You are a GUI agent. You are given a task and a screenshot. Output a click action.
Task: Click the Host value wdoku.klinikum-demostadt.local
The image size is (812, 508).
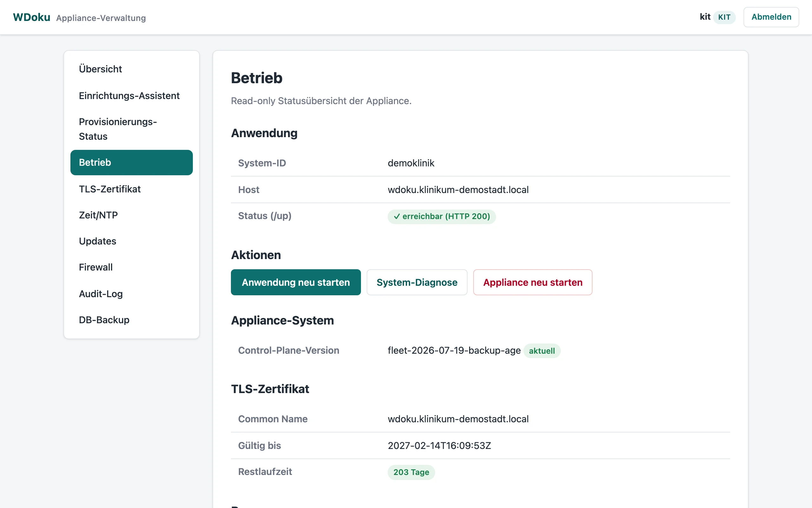point(458,190)
